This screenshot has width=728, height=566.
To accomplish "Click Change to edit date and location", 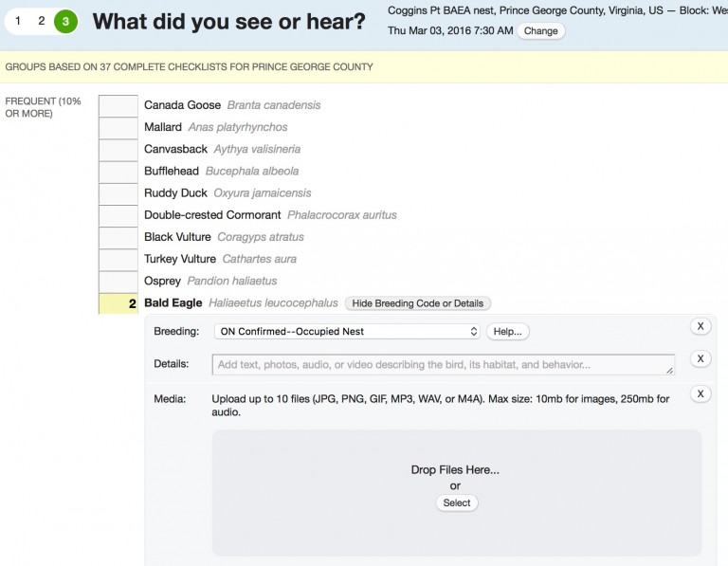I will [x=540, y=31].
